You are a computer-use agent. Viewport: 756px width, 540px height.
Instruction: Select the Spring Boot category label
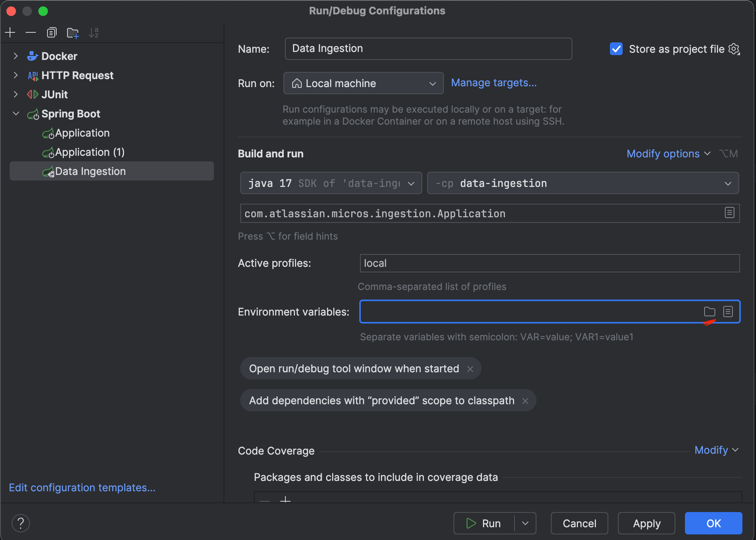pyautogui.click(x=71, y=114)
